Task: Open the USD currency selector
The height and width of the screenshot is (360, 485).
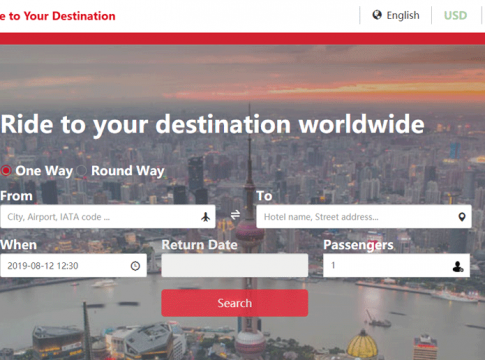Action: tap(455, 15)
